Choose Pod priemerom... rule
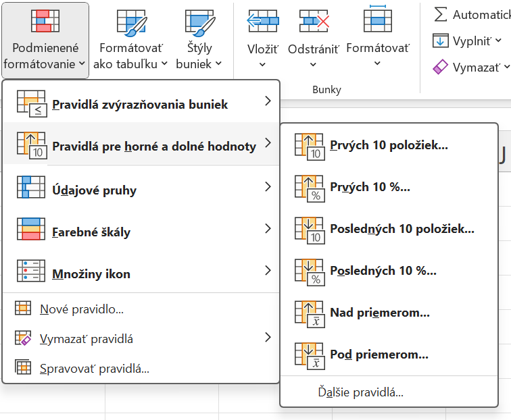The width and height of the screenshot is (511, 420). 389,356
